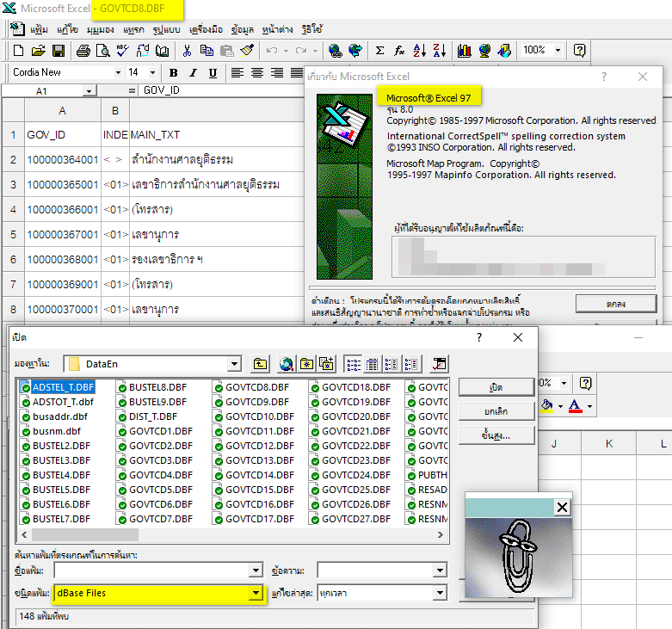Expand the text or property dropdown

pos(440,570)
